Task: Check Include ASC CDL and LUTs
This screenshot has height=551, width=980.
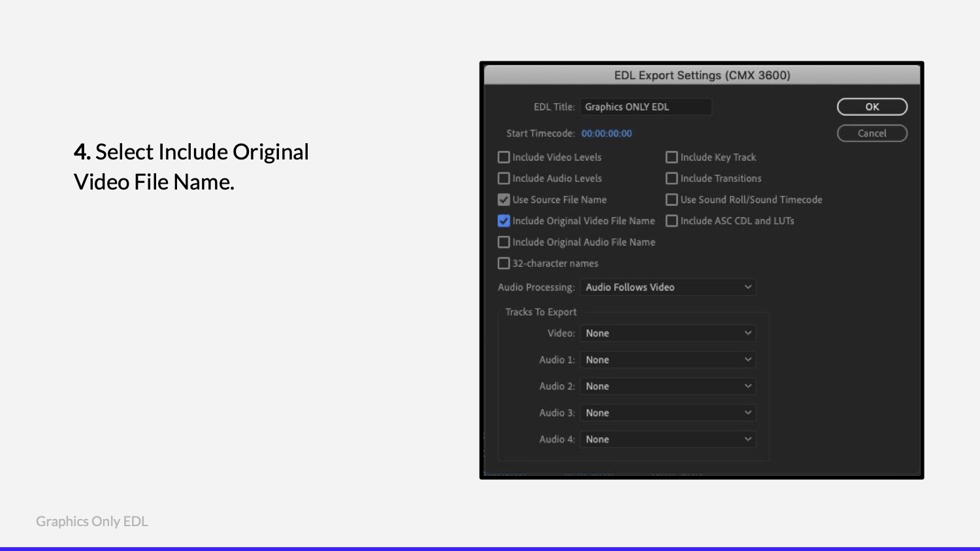Action: coord(672,221)
